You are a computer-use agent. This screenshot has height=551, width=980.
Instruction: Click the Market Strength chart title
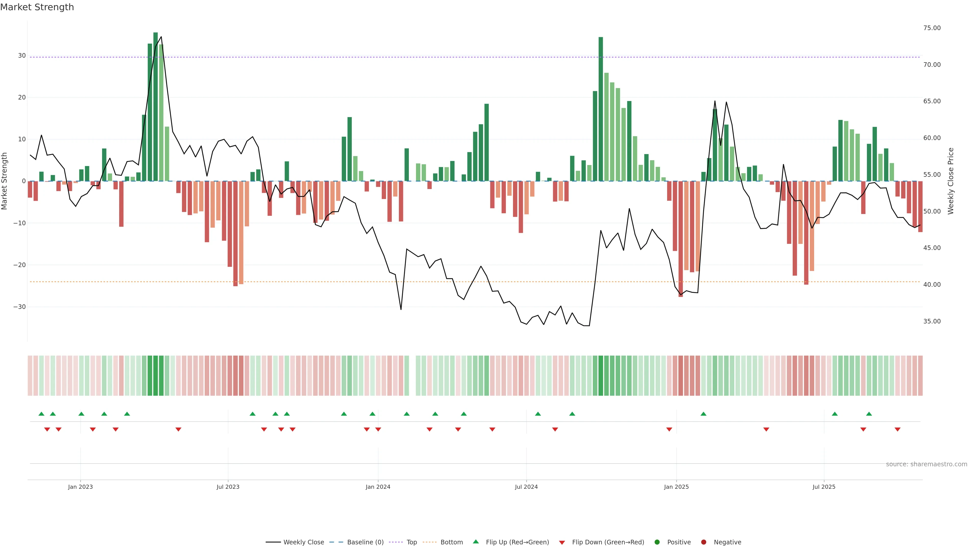(37, 7)
